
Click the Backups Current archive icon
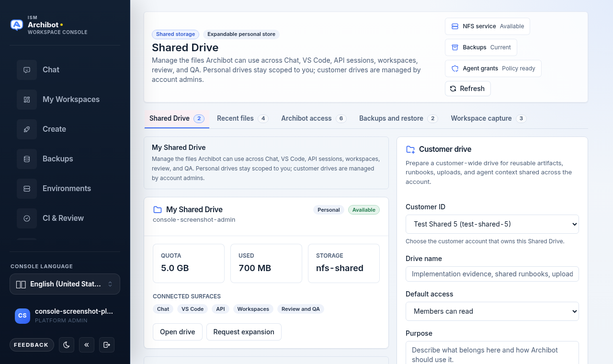[455, 47]
